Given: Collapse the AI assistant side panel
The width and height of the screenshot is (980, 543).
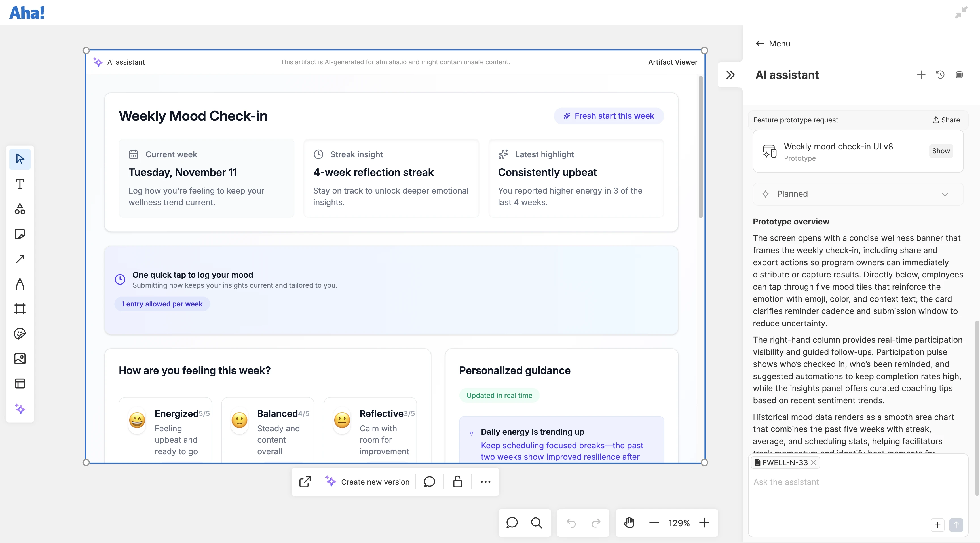Looking at the screenshot, I should click(x=730, y=75).
